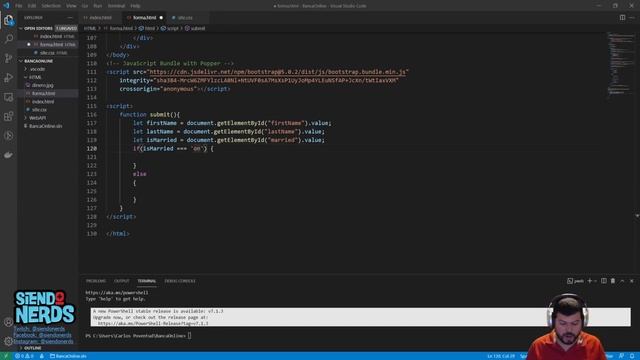Select the forma.html editor tab
640x360 pixels.
point(144,18)
